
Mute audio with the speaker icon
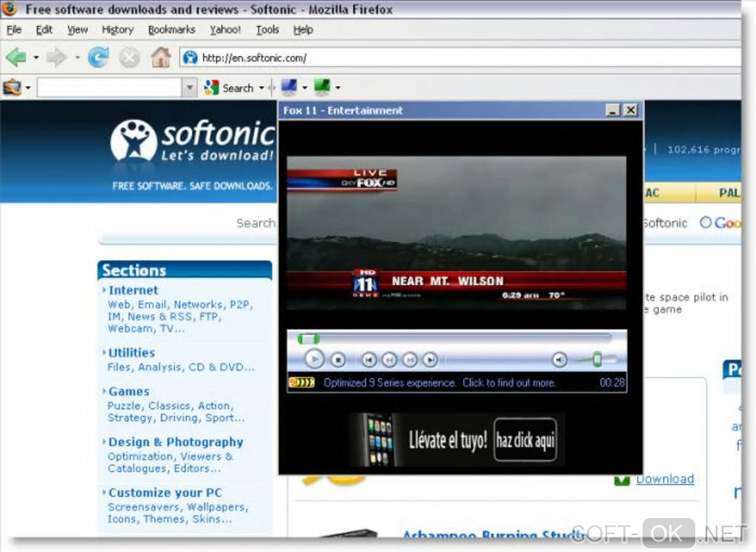[x=560, y=359]
